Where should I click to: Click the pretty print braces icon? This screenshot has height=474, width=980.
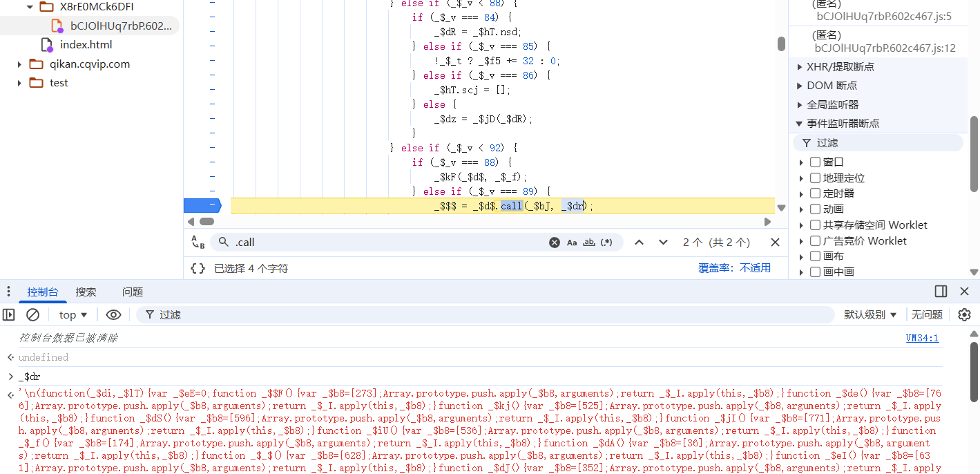click(198, 268)
